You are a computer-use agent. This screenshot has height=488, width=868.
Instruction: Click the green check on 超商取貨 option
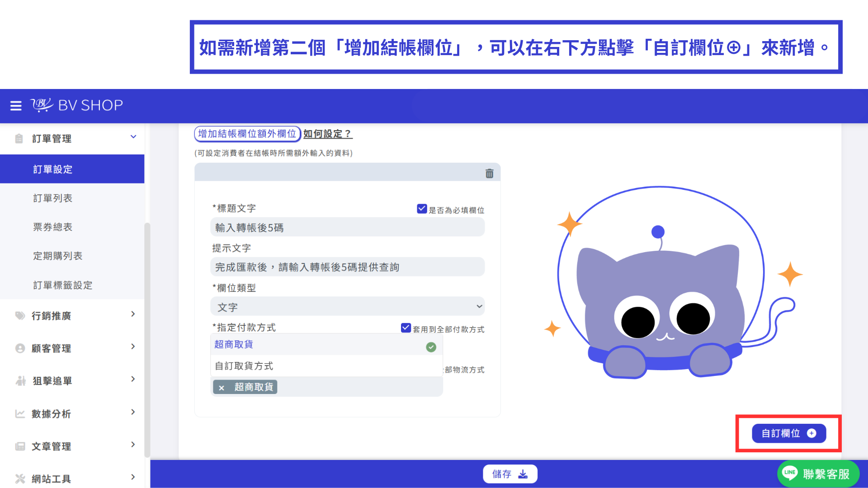coord(431,347)
